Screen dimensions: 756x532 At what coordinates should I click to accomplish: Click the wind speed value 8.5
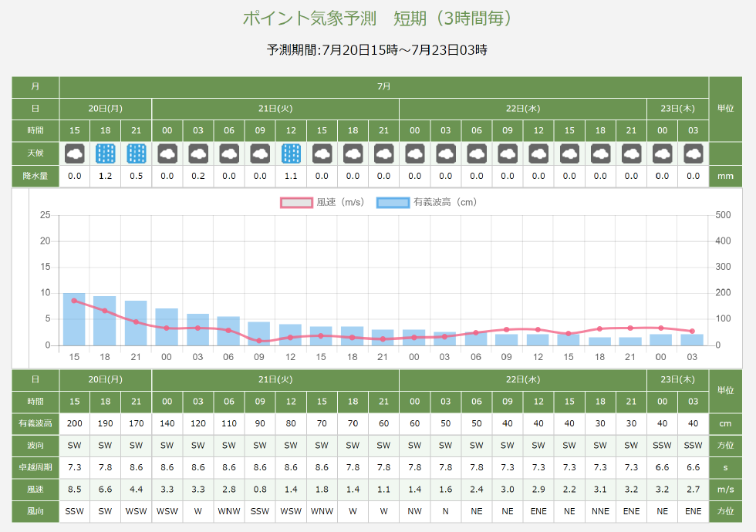(74, 490)
